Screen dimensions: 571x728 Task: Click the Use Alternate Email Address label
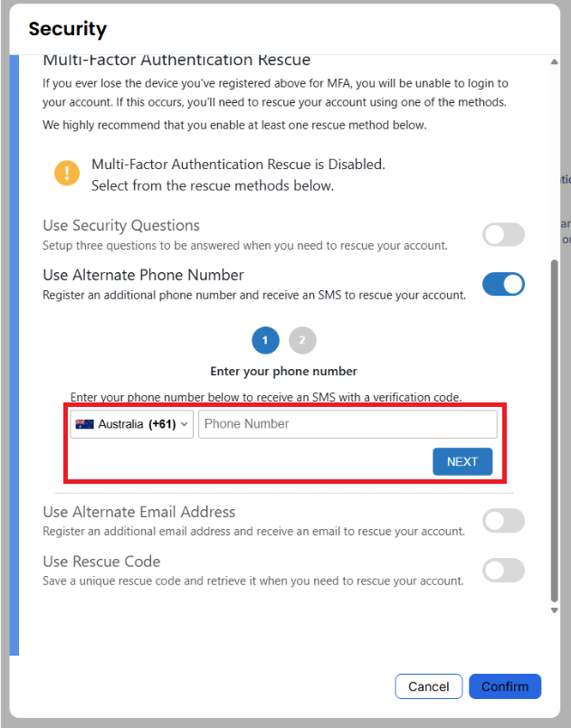click(139, 512)
